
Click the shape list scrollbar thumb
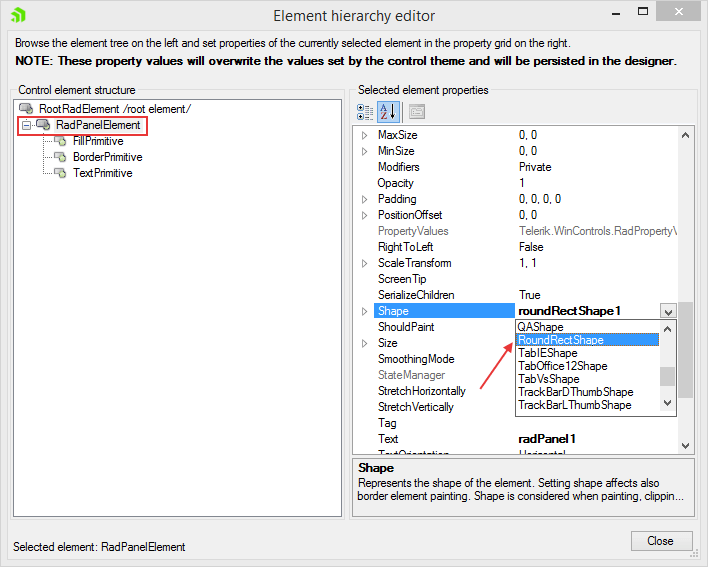click(x=667, y=376)
